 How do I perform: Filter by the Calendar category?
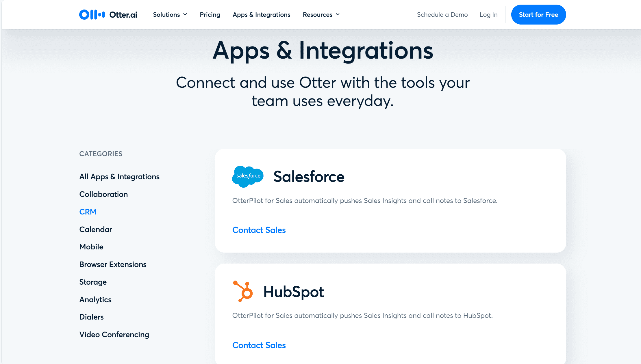pos(96,229)
